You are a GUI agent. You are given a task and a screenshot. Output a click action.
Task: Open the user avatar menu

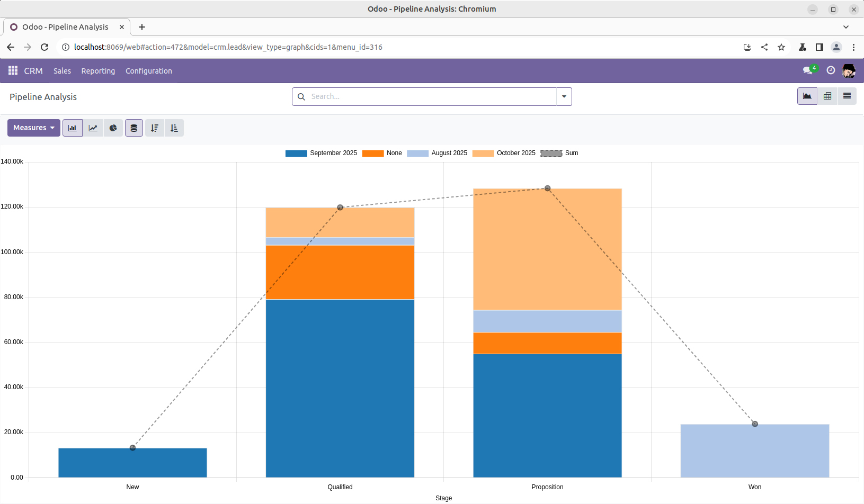(849, 71)
